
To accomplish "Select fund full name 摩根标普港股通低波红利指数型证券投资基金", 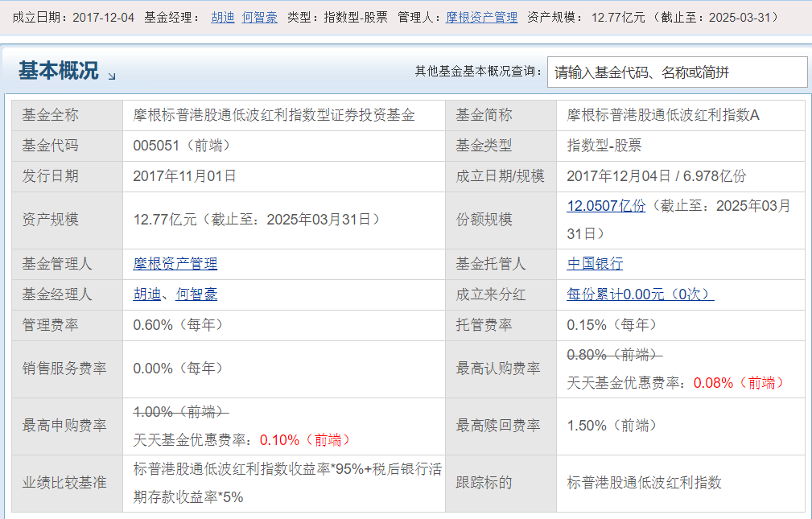I will click(x=274, y=115).
